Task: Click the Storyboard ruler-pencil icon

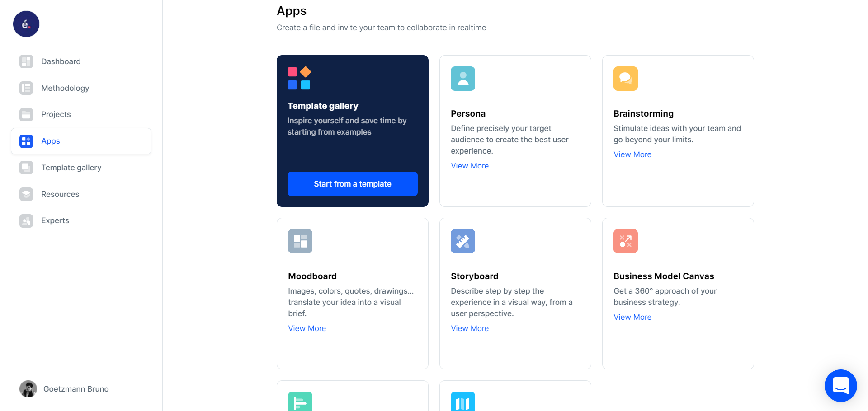Action: coord(463,241)
